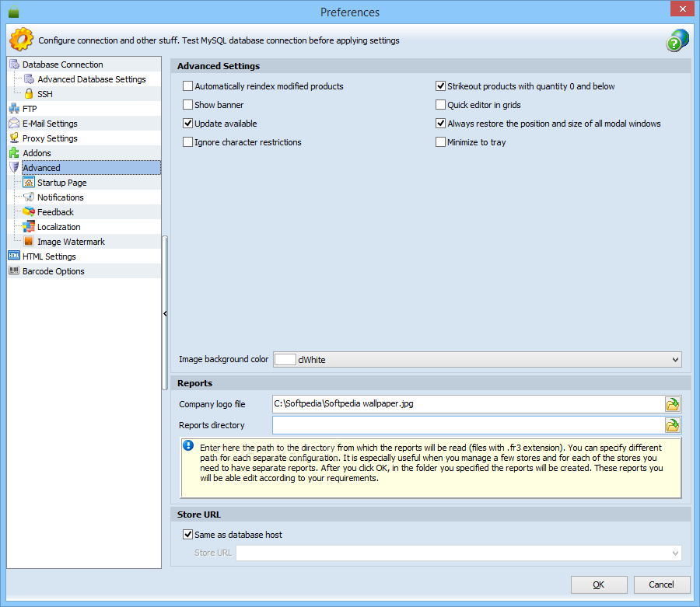This screenshot has height=607, width=700.
Task: Uncheck Same as database host
Action: click(x=188, y=534)
